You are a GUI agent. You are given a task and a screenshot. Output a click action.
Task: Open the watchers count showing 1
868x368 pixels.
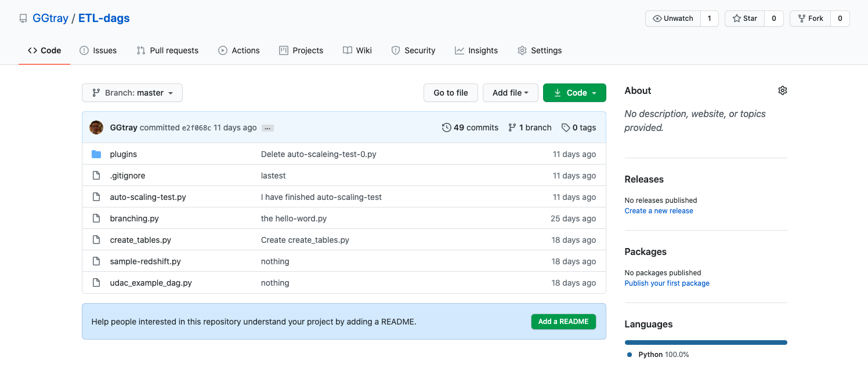point(709,19)
